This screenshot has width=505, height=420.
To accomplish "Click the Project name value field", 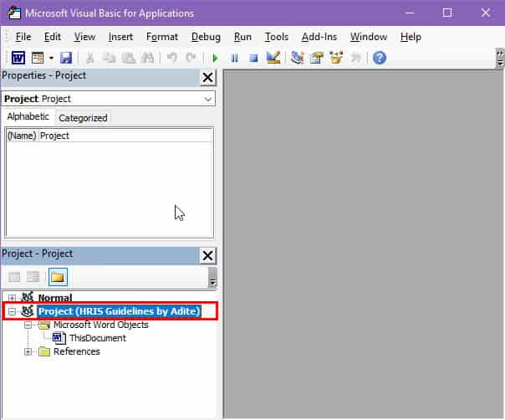I will pyautogui.click(x=125, y=136).
